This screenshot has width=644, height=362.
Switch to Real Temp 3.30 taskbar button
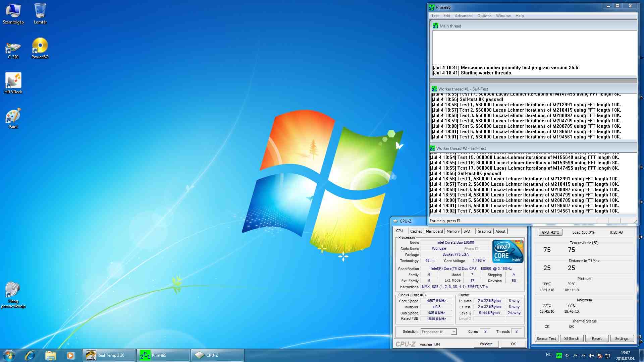coord(109,355)
